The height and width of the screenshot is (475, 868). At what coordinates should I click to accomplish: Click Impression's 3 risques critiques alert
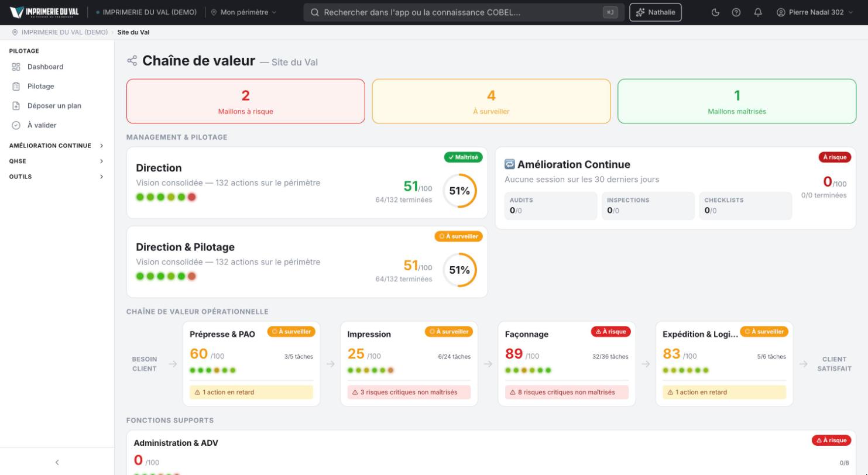coord(409,393)
